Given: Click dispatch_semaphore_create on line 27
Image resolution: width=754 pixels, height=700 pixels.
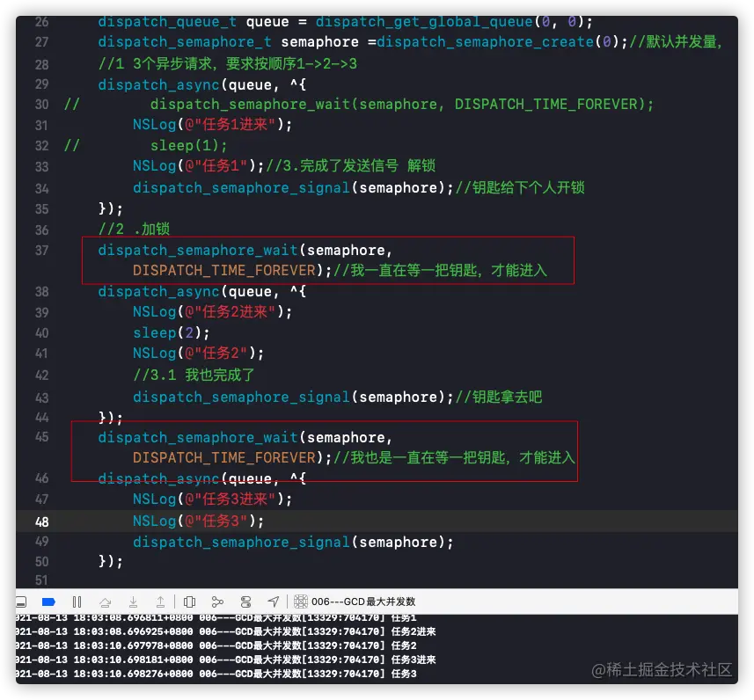Looking at the screenshot, I should 486,42.
